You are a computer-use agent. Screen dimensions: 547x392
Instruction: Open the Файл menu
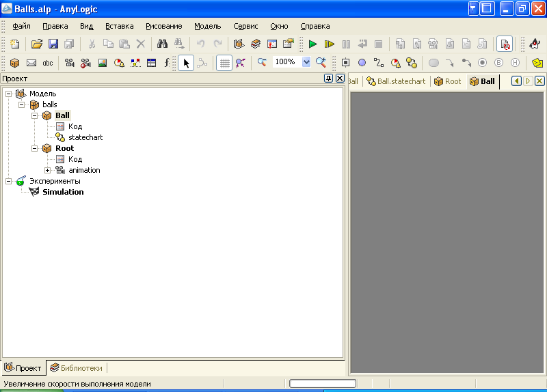(21, 26)
